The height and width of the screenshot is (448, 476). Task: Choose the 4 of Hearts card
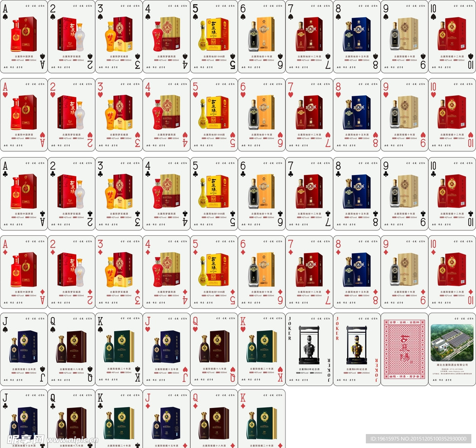pyautogui.click(x=167, y=115)
